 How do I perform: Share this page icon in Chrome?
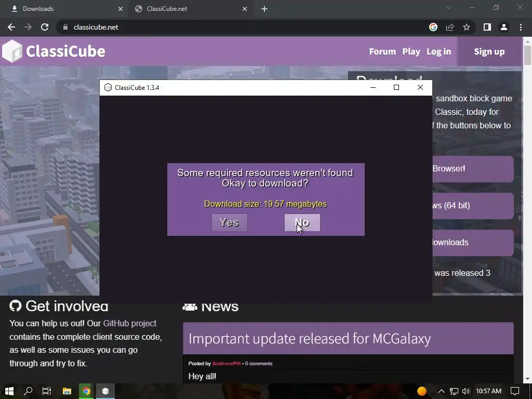point(450,27)
